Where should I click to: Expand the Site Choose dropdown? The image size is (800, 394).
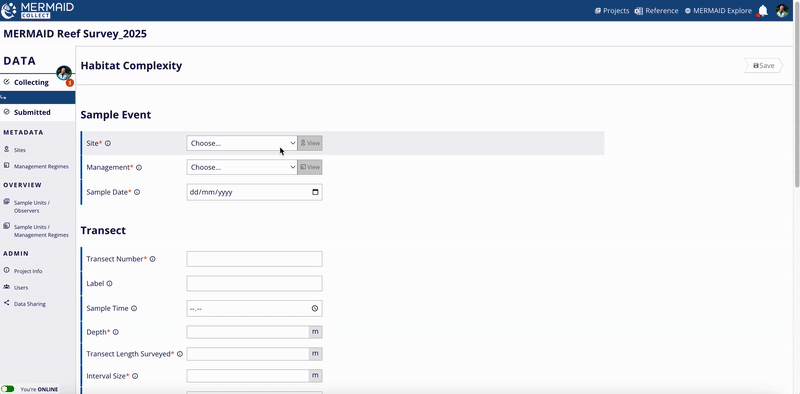pyautogui.click(x=242, y=143)
